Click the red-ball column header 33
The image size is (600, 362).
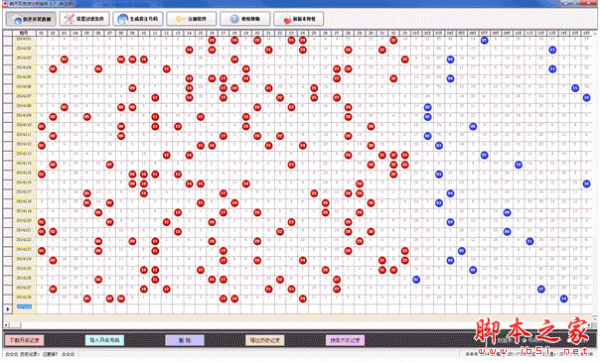click(405, 33)
